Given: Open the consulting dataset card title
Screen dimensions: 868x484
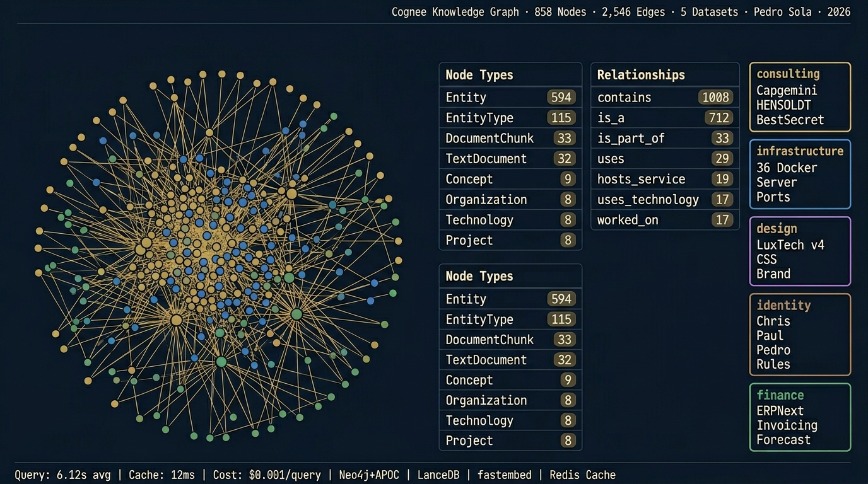Looking at the screenshot, I should 788,74.
